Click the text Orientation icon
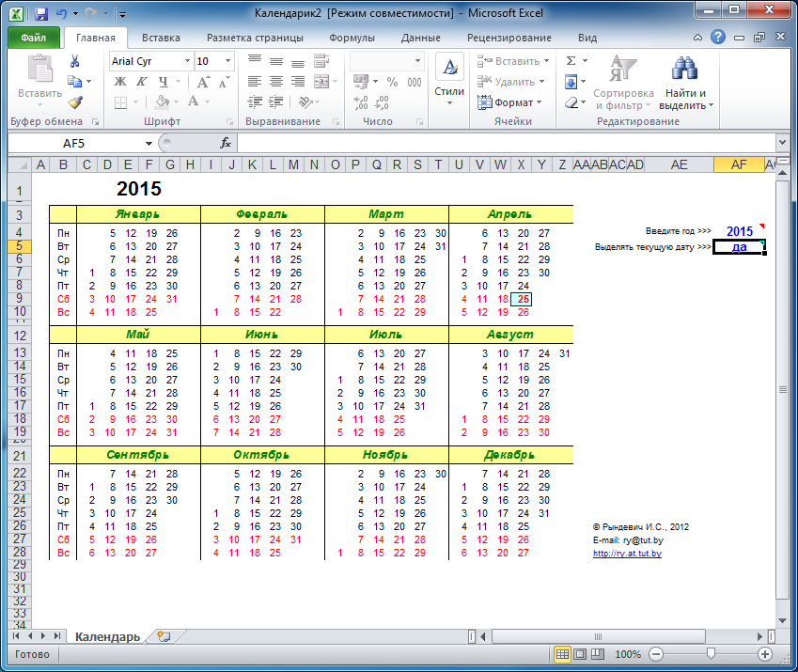This screenshot has width=798, height=672. [x=305, y=102]
